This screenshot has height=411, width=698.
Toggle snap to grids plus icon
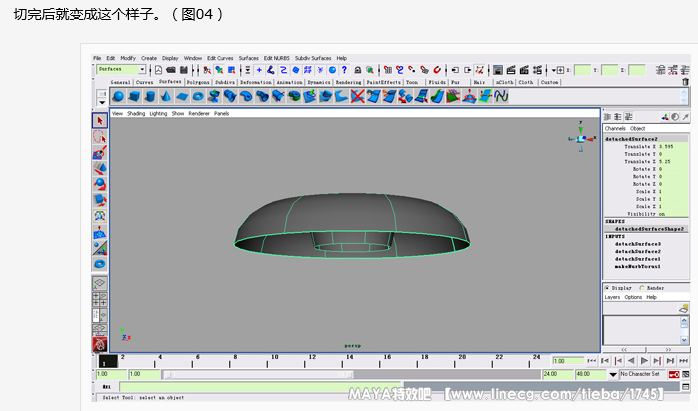coord(259,70)
